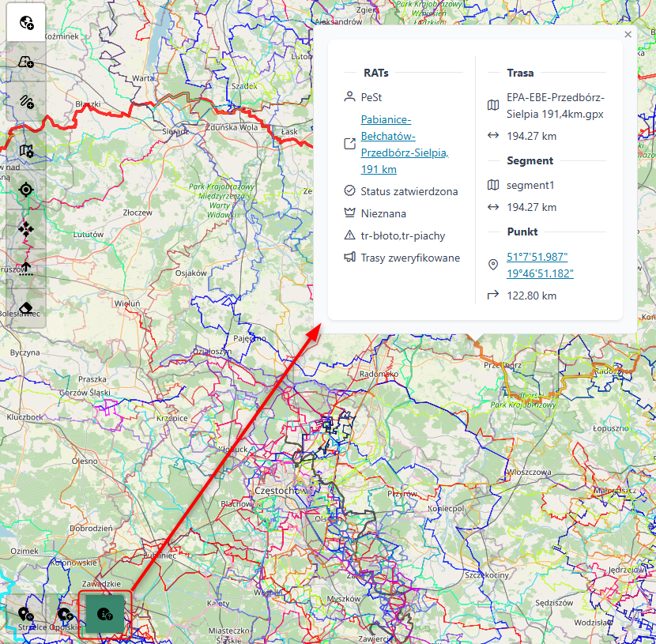The width and height of the screenshot is (656, 644).
Task: Click the upload track arrow icon
Action: [x=26, y=268]
